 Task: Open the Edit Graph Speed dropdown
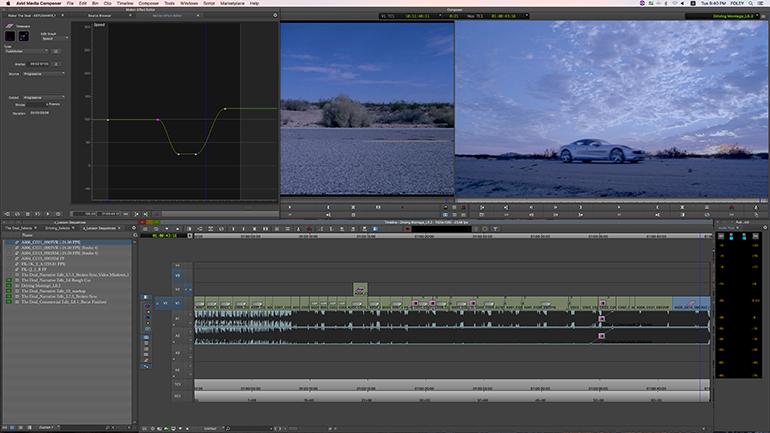[x=54, y=36]
